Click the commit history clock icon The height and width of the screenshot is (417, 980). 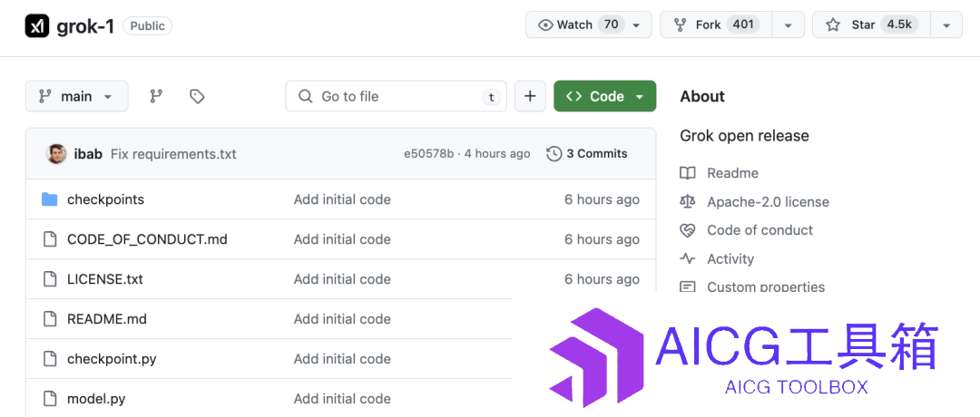pyautogui.click(x=554, y=153)
